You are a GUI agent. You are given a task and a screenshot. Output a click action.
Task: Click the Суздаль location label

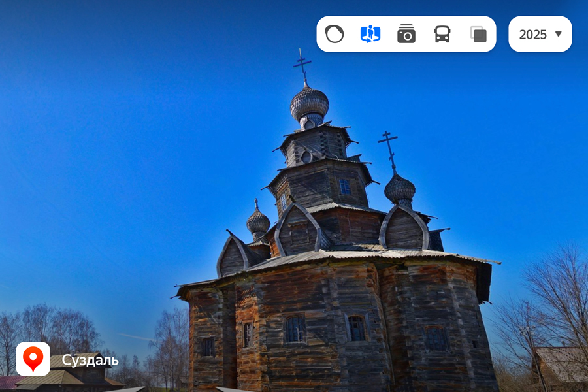click(90, 360)
